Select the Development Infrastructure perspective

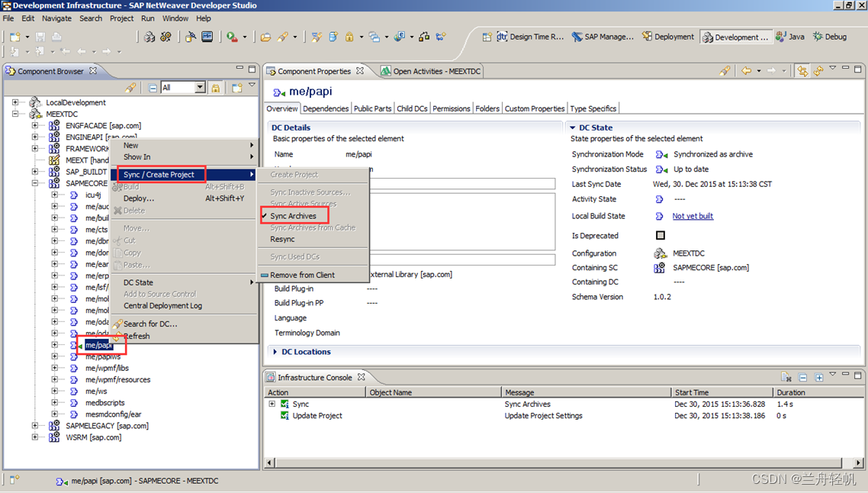(x=736, y=37)
